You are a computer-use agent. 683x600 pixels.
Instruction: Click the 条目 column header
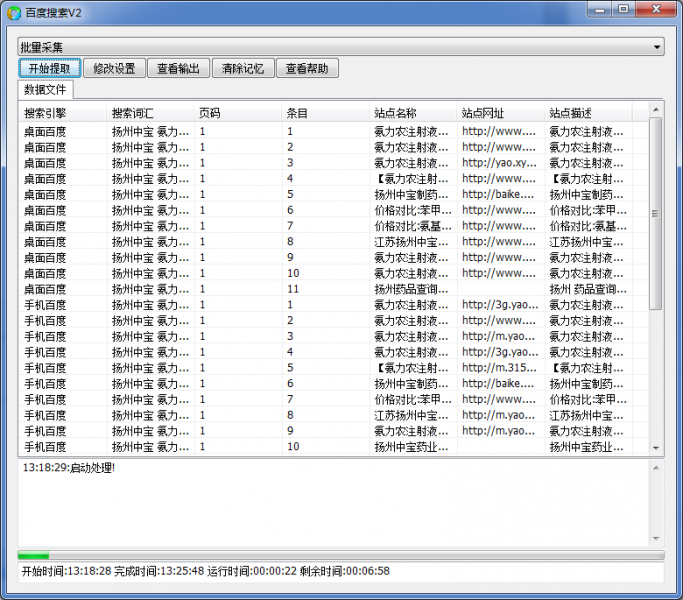(325, 113)
